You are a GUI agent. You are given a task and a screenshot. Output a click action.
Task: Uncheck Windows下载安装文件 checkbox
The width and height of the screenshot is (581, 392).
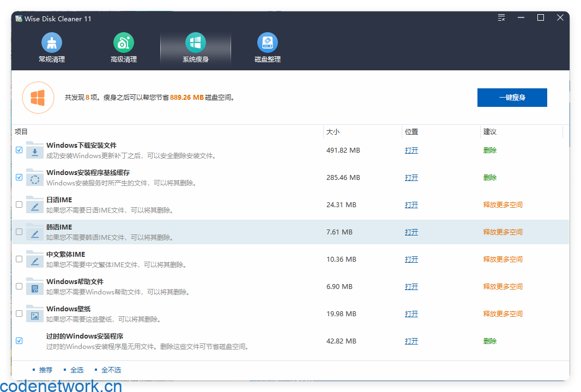(x=19, y=150)
